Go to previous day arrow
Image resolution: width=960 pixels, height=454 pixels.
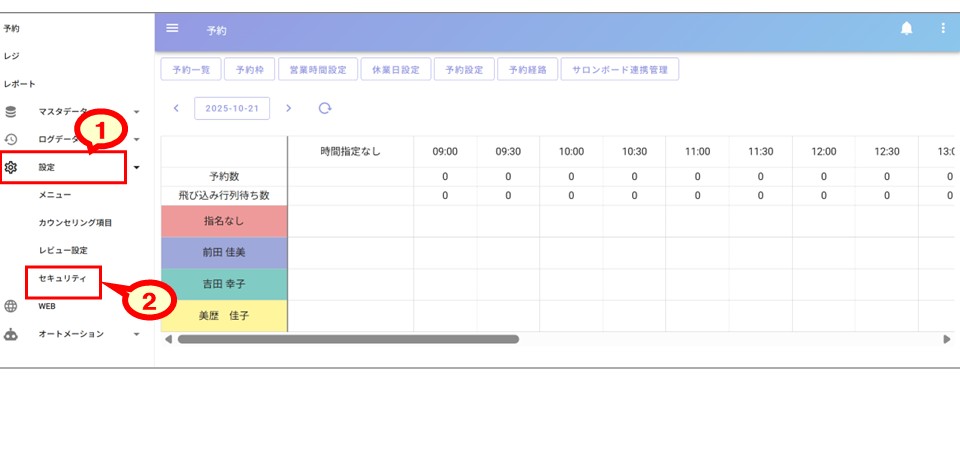pos(176,108)
